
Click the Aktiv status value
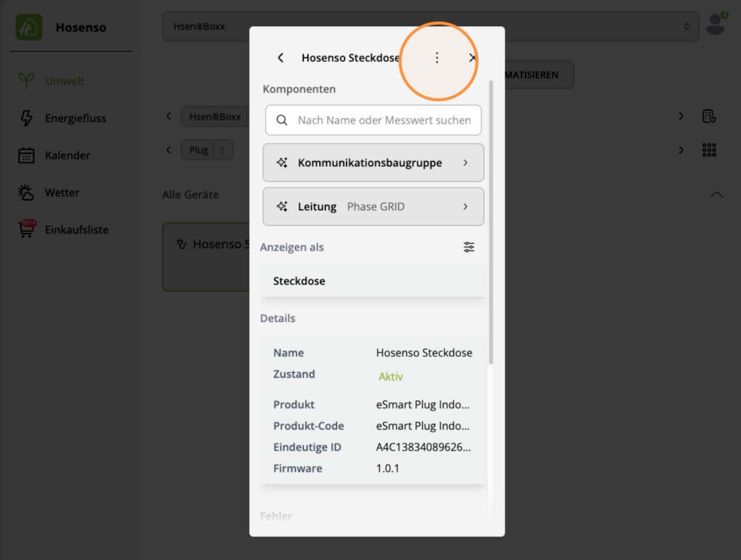pyautogui.click(x=391, y=377)
